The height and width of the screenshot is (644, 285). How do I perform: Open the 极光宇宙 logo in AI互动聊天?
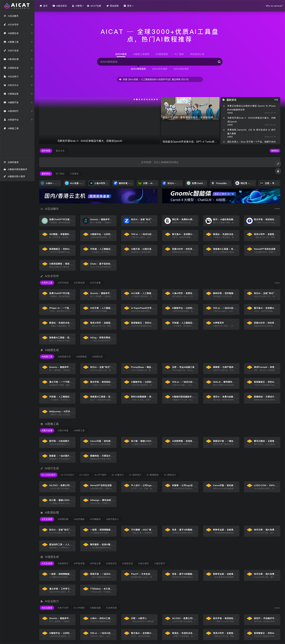(250, 221)
